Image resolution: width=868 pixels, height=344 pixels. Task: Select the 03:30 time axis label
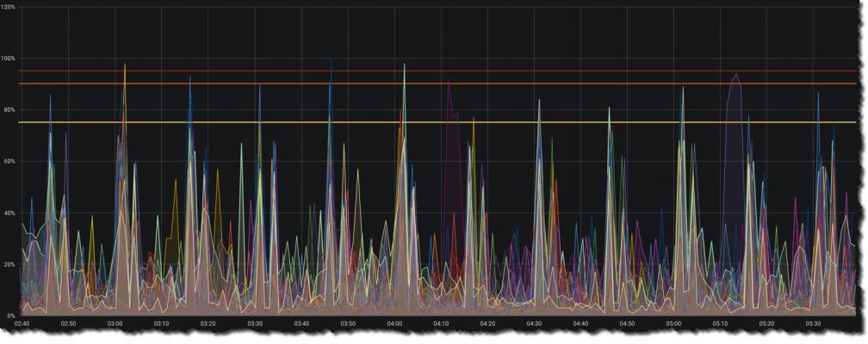tap(255, 322)
